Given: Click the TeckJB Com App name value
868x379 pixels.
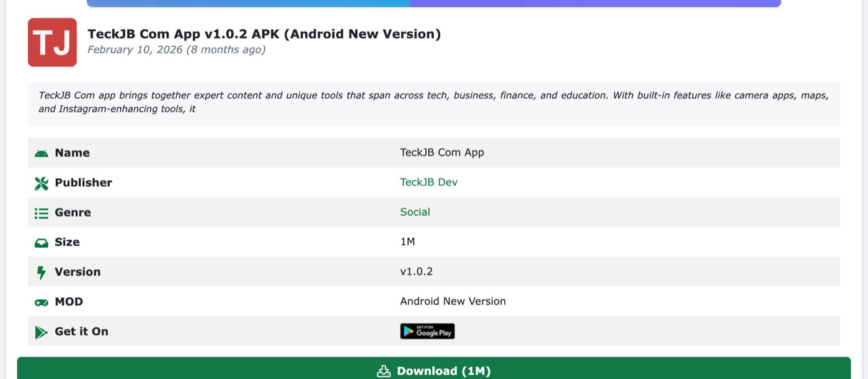Looking at the screenshot, I should click(x=442, y=152).
